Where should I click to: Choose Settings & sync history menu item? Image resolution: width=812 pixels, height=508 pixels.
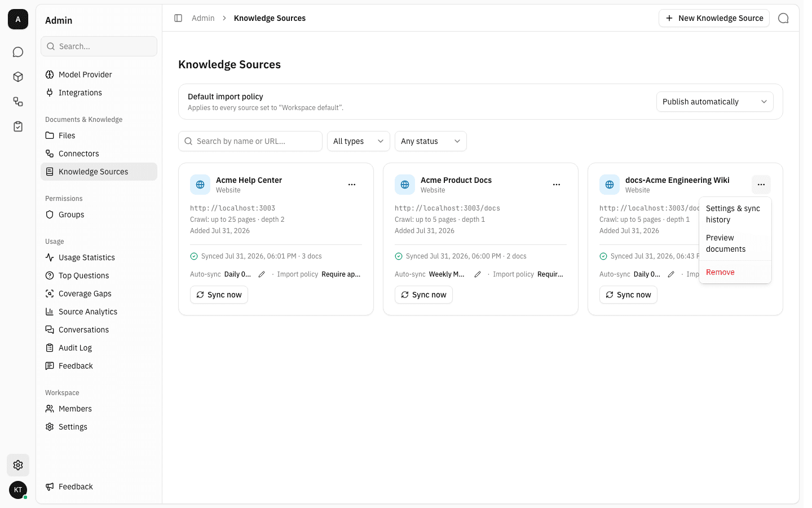click(735, 214)
